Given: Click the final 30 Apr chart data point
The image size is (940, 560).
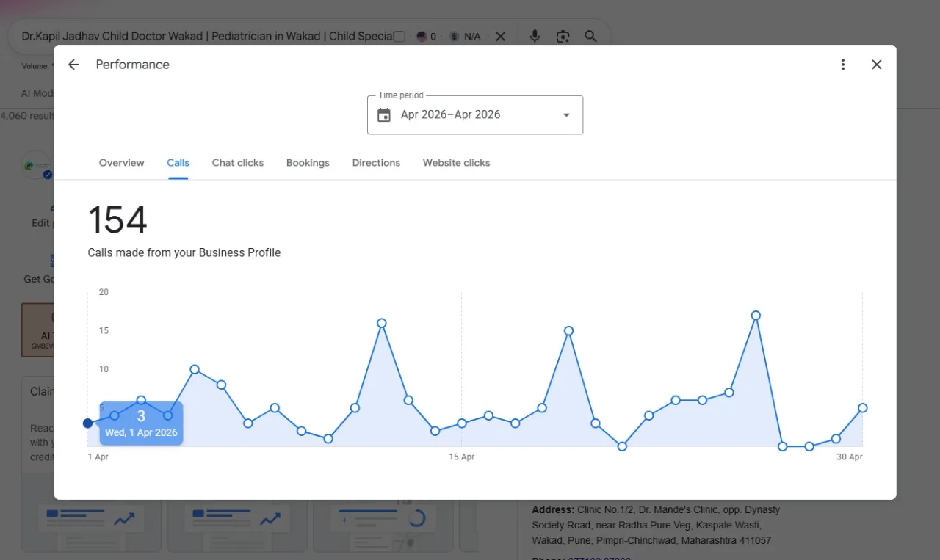Looking at the screenshot, I should coord(863,407).
